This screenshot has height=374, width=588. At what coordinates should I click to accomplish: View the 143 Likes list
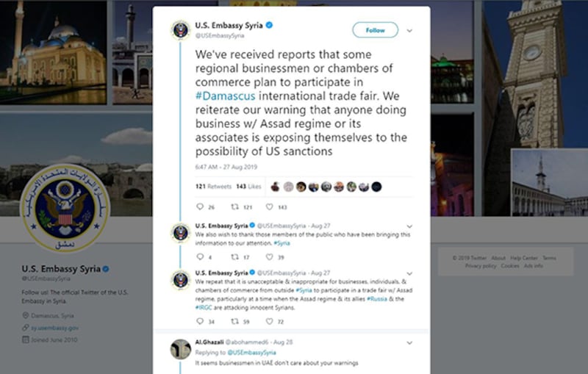248,186
